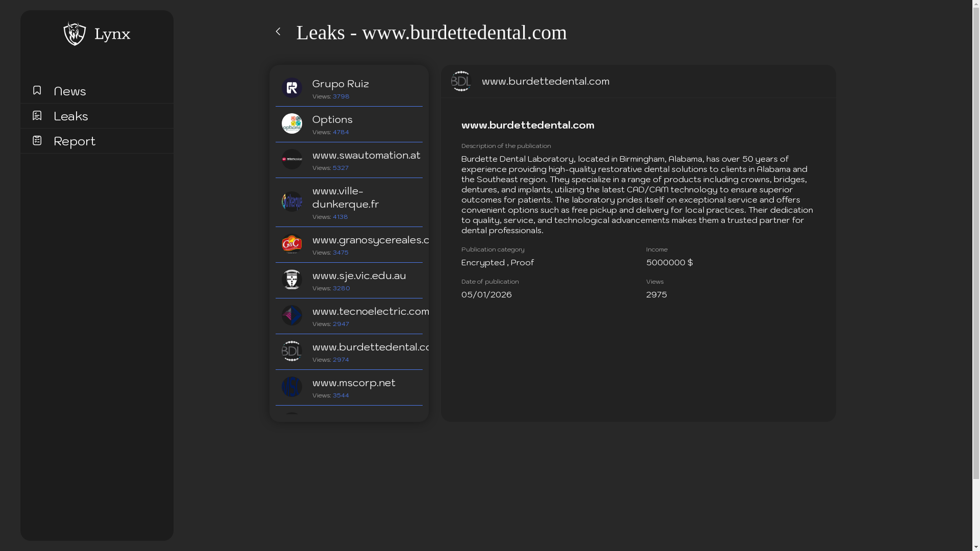Click the www.burdettedental.com detail heading
The image size is (980, 551).
click(528, 125)
